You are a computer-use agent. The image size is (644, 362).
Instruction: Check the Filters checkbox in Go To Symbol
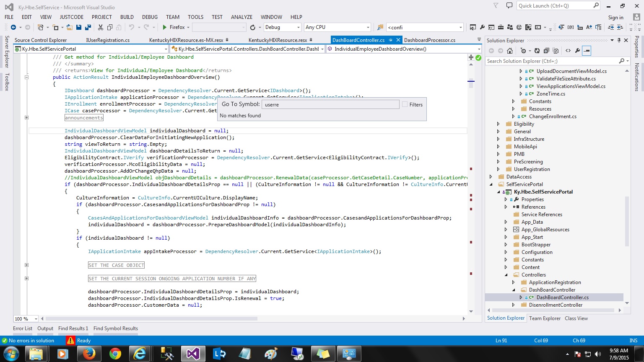pyautogui.click(x=405, y=104)
